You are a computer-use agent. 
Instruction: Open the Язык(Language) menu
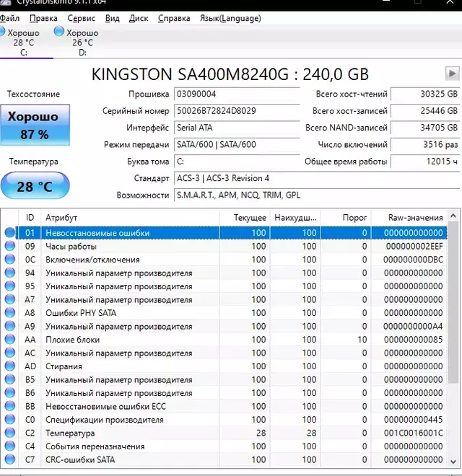230,19
